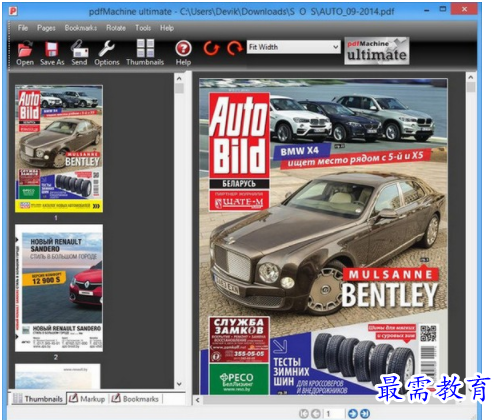Switch to the Thumbnails bottom tab
This screenshot has height=420, width=499.
point(38,399)
